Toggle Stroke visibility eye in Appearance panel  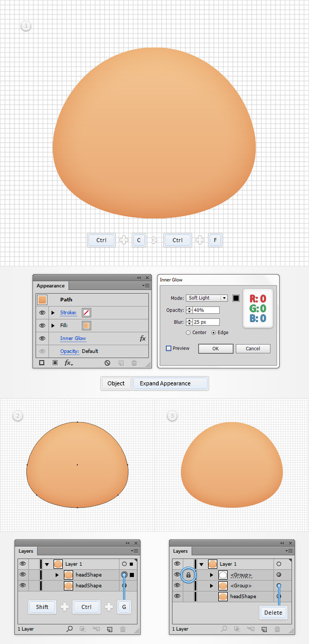42,313
